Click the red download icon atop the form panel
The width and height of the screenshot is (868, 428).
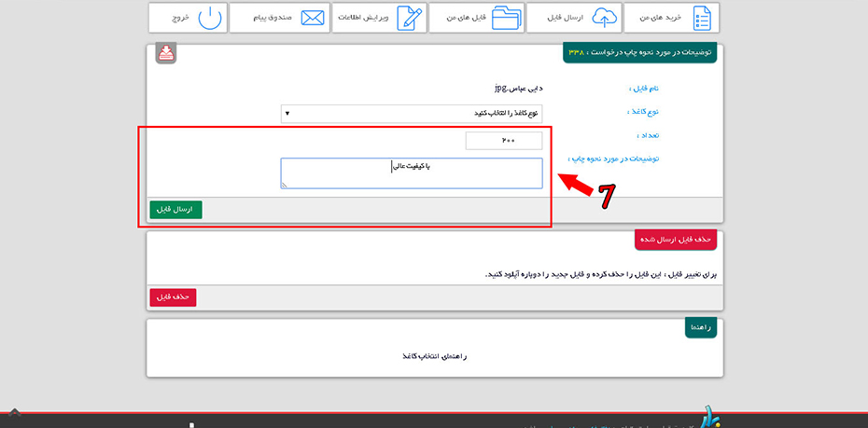coord(165,52)
